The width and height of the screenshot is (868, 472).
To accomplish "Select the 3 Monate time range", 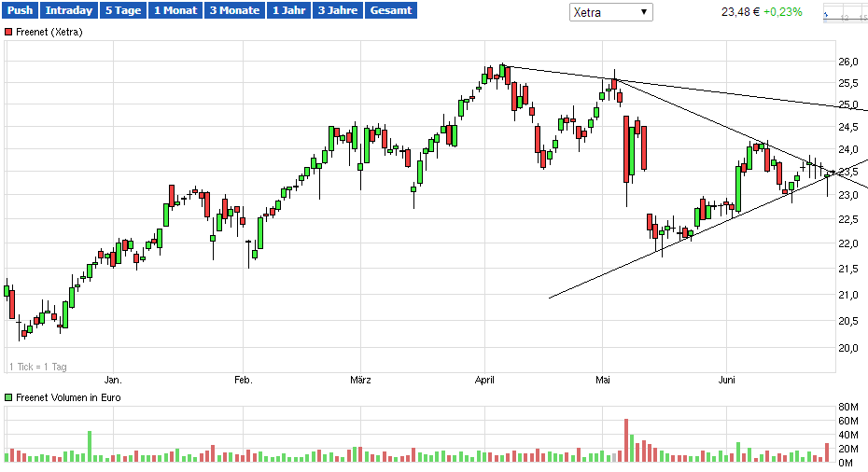I will coord(234,11).
